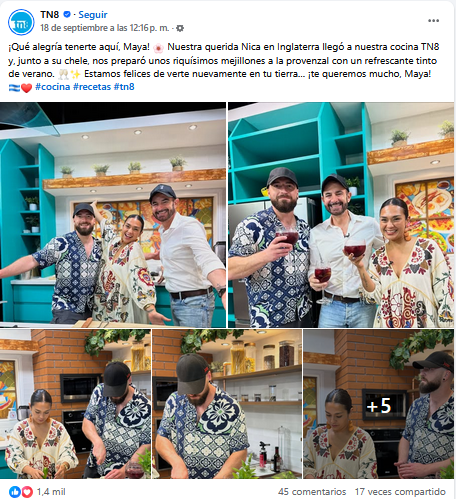The height and width of the screenshot is (499, 456).
Task: Open the TN8 profile picture
Action: pyautogui.click(x=21, y=22)
